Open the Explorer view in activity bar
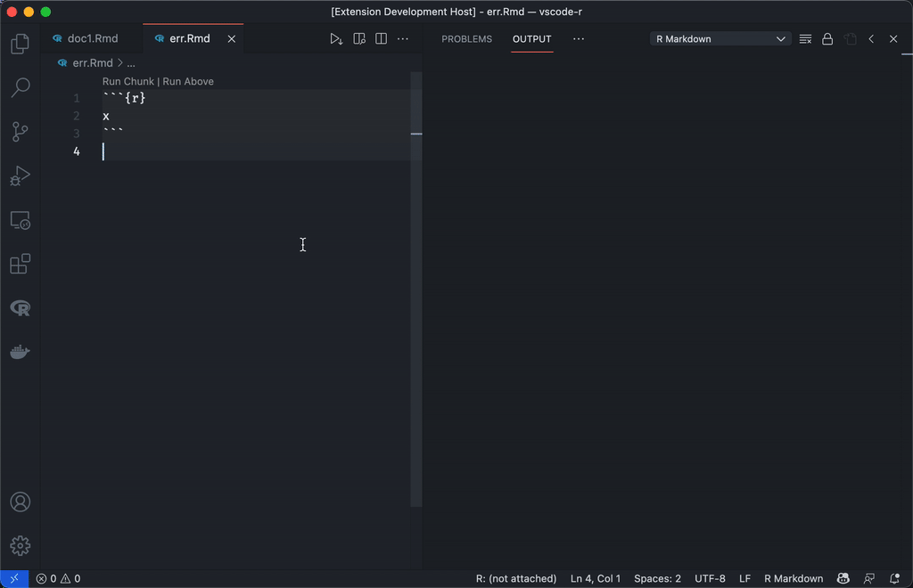Viewport: 913px width, 588px height. [x=20, y=45]
